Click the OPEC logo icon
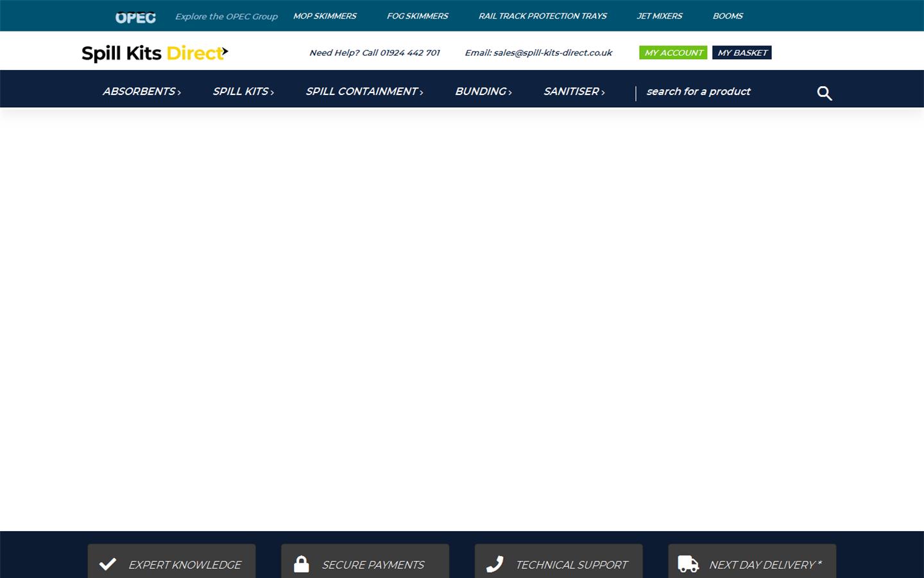The width and height of the screenshot is (924, 578). coord(135,17)
